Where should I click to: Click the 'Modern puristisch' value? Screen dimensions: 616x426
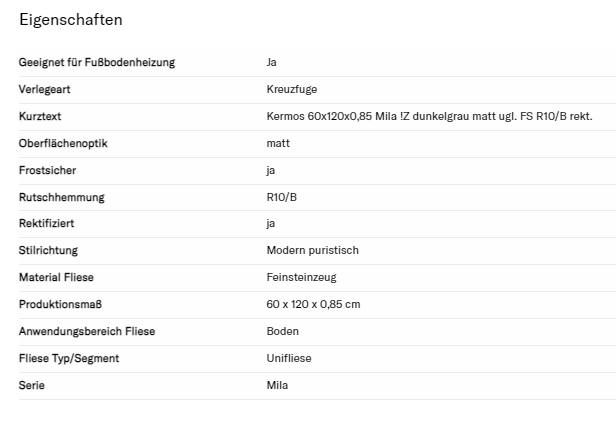312,250
